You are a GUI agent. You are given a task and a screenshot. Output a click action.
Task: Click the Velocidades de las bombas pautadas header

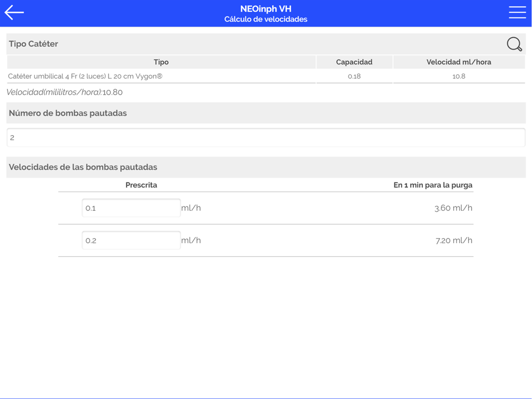(x=83, y=167)
